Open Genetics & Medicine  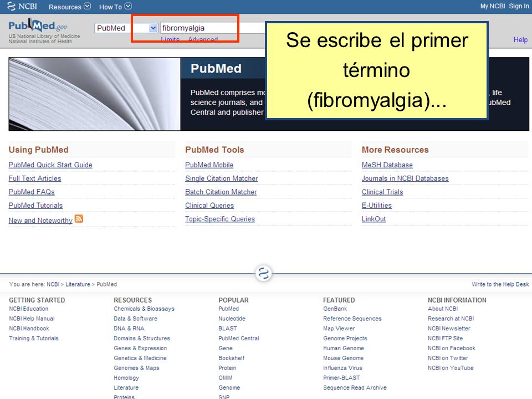point(140,358)
